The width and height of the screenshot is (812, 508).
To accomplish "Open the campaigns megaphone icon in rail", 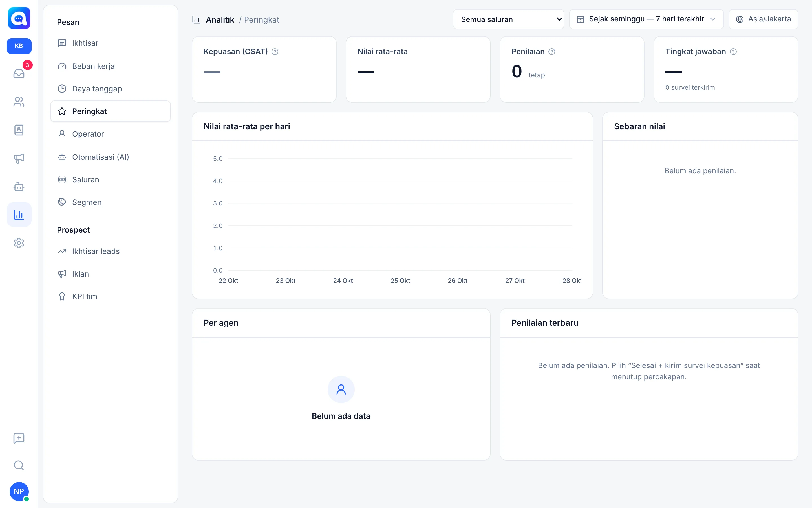I will 19,158.
